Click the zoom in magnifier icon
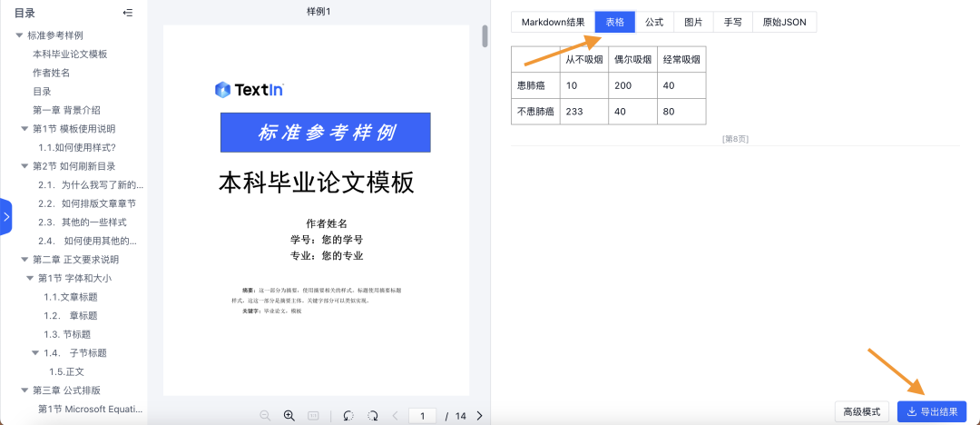Viewport: 980px width, 425px height. [x=289, y=416]
